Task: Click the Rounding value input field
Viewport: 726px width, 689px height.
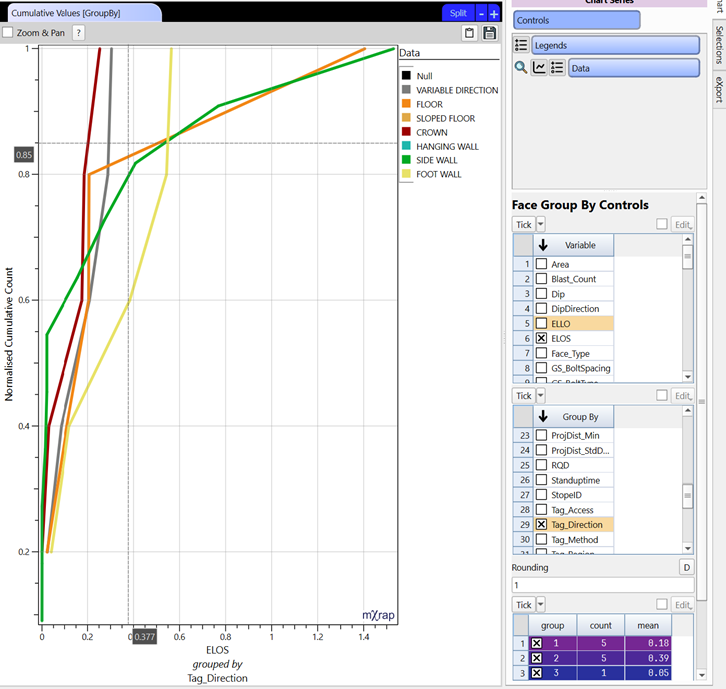Action: pos(603,585)
